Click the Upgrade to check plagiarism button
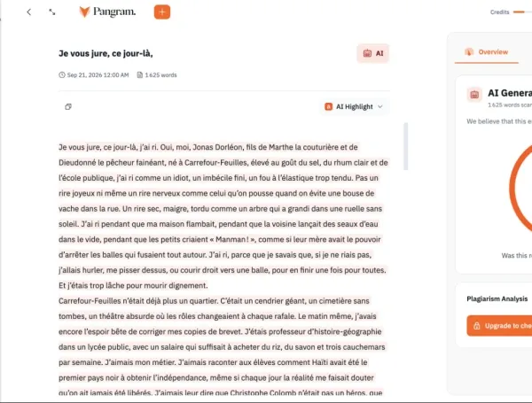The image size is (532, 403). click(x=499, y=326)
